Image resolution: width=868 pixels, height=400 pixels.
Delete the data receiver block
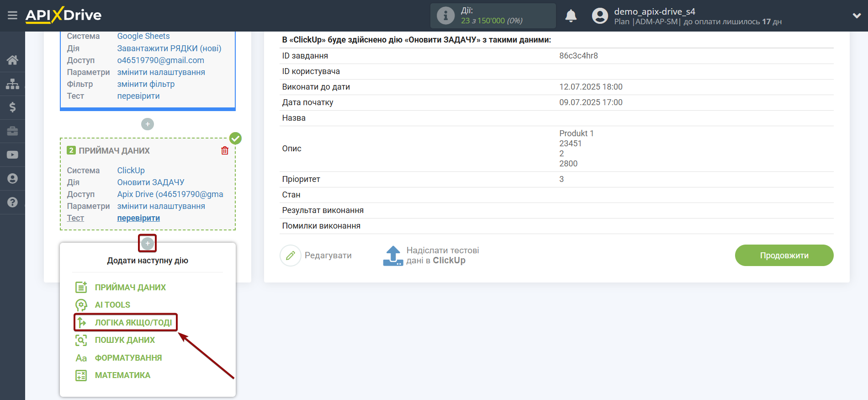225,150
